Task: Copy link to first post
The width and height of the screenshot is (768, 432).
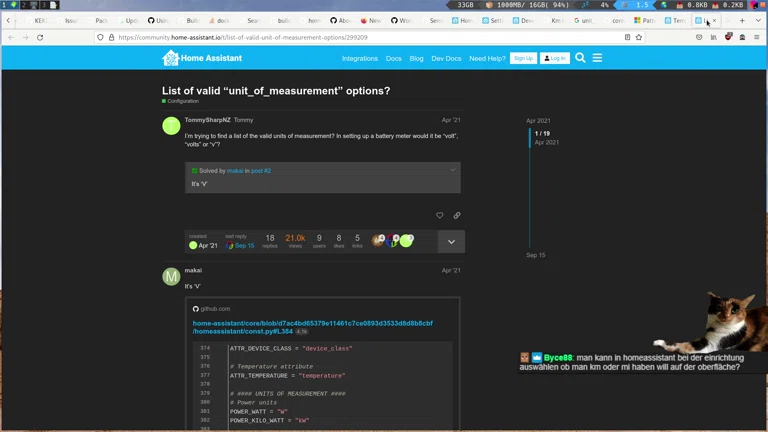Action: (457, 215)
